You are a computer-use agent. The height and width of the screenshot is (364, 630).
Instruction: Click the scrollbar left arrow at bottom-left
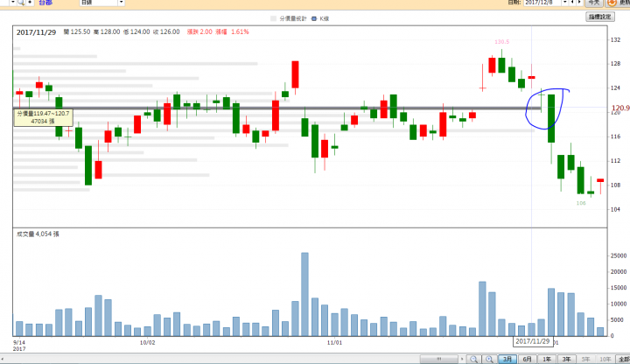click(x=3, y=359)
